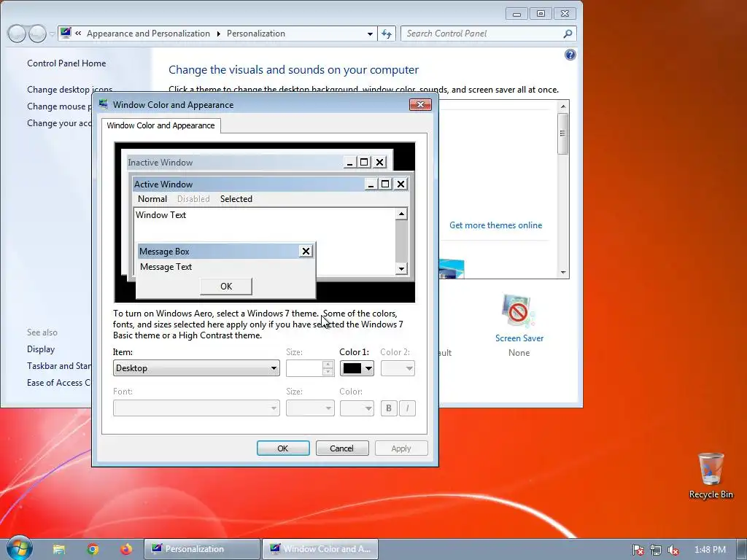Click the preview Message Box OK button
Viewport: 747px width, 560px height.
tap(226, 286)
